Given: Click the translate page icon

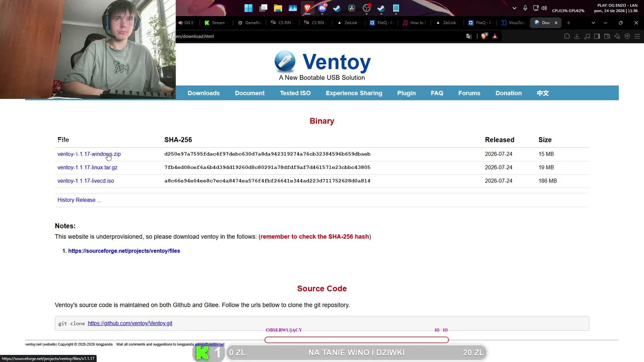Looking at the screenshot, I should 469,36.
